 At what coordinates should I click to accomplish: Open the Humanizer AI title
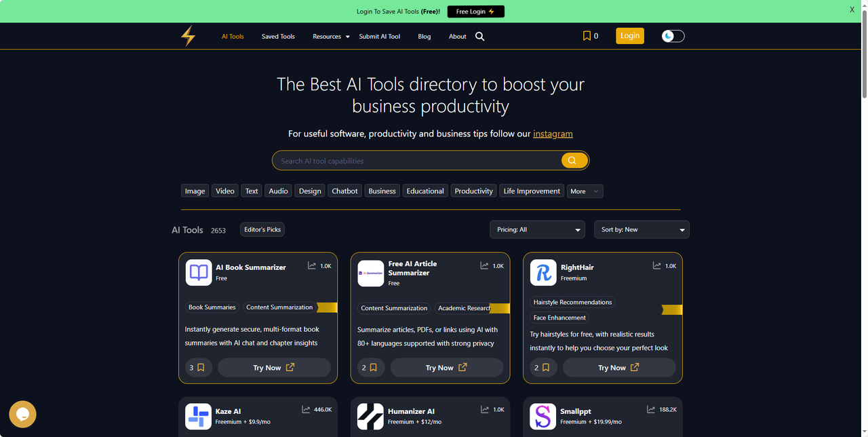(x=411, y=411)
